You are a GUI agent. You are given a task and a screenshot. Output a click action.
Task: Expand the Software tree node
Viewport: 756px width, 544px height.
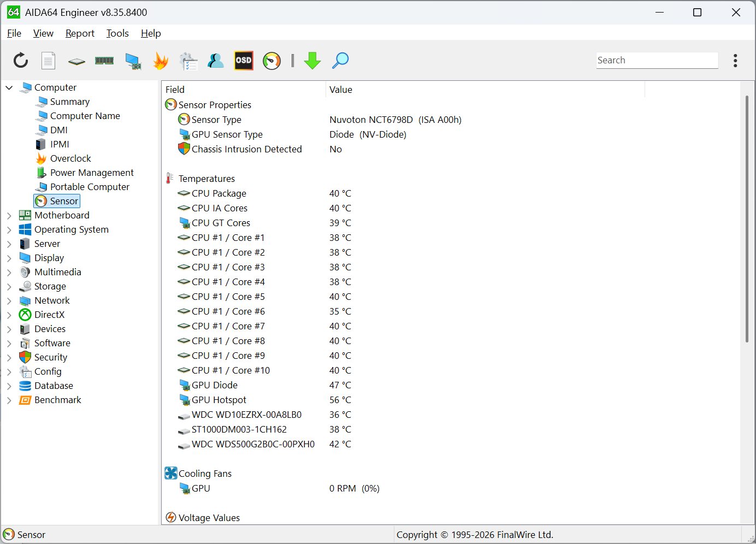tap(9, 344)
